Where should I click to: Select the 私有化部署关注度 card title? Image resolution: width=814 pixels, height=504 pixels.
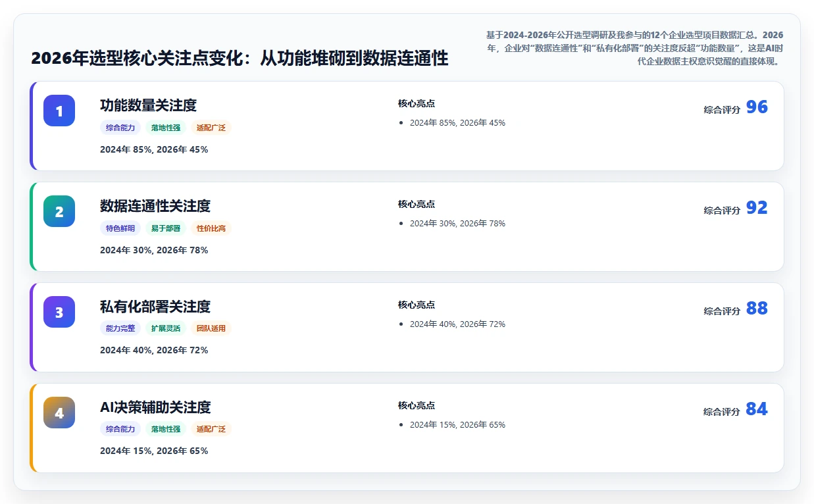click(x=155, y=307)
